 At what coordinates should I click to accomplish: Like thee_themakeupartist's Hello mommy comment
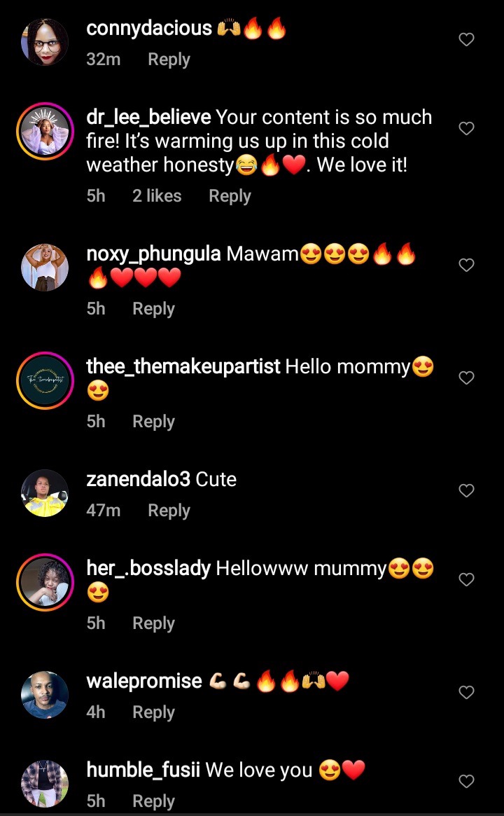coord(467,378)
